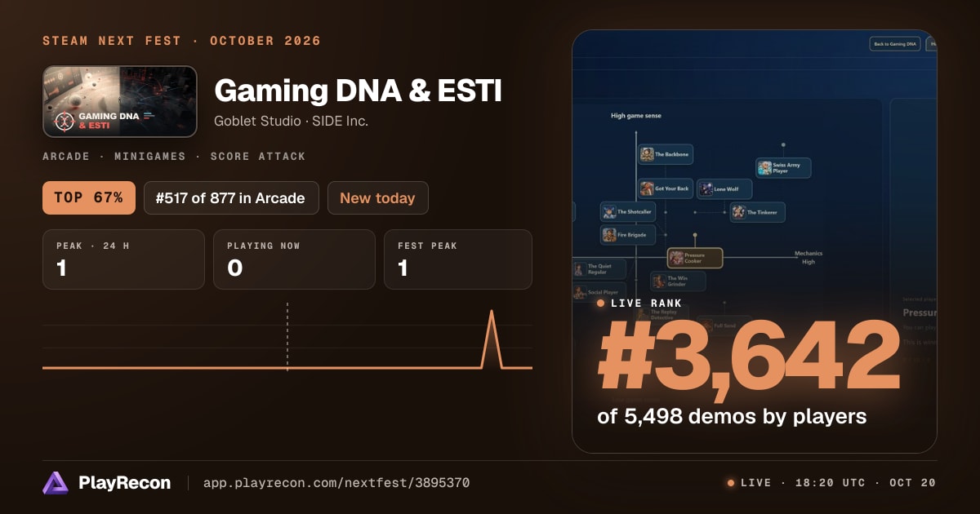Click The Backbone avatar icon
This screenshot has width=980, height=514.
[647, 154]
